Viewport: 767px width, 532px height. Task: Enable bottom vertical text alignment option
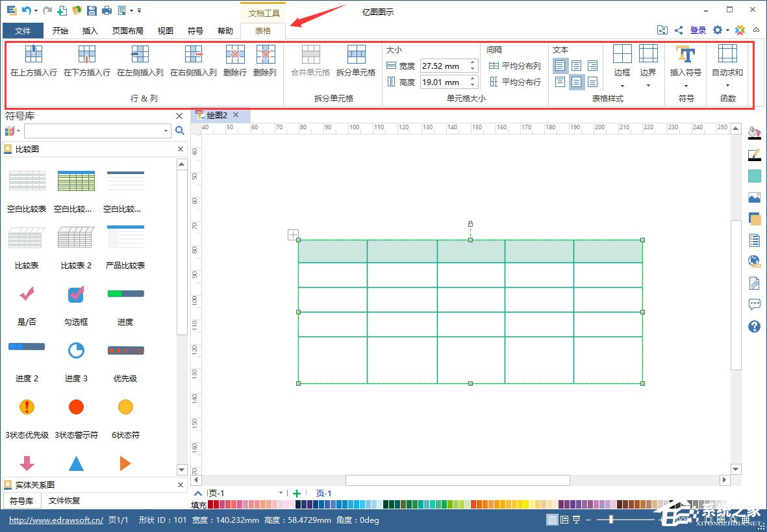pos(593,82)
